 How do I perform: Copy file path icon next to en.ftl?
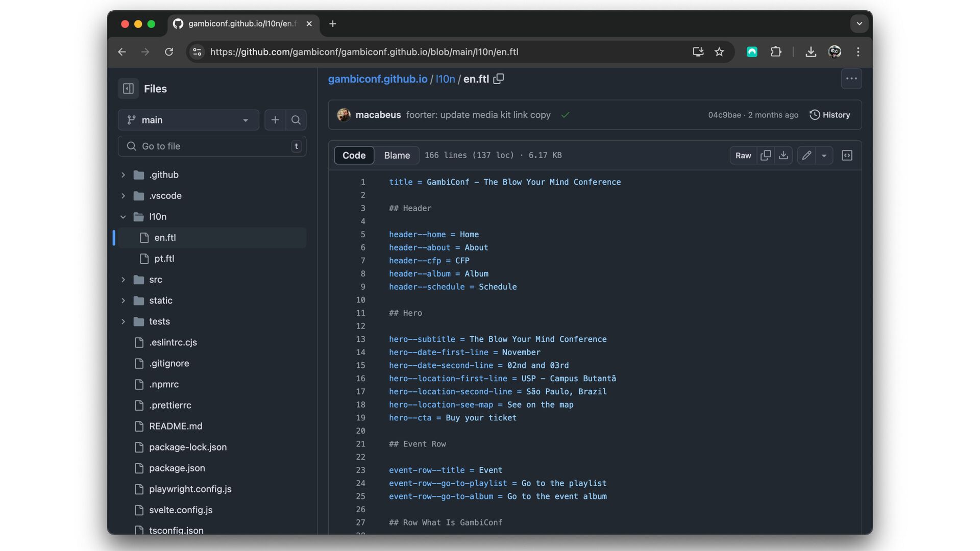[x=499, y=79]
